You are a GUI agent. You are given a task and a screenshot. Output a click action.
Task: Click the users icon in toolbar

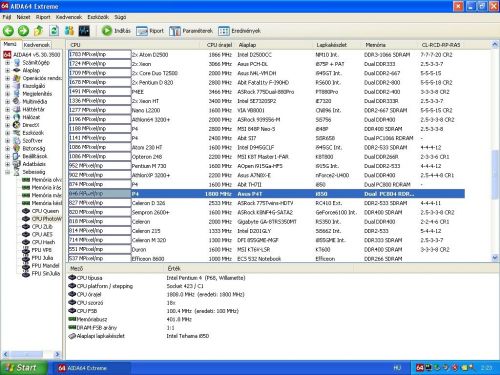pyautogui.click(x=69, y=31)
